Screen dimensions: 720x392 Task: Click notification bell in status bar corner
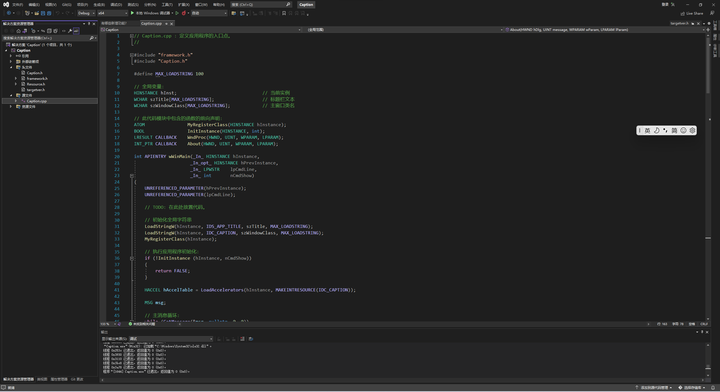(x=713, y=387)
